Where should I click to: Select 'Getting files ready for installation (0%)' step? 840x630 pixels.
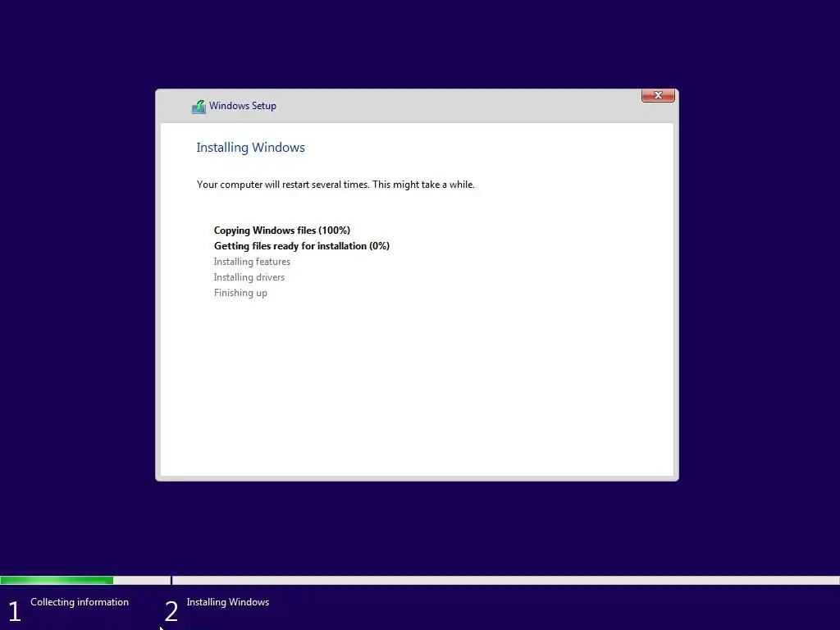[x=302, y=246]
